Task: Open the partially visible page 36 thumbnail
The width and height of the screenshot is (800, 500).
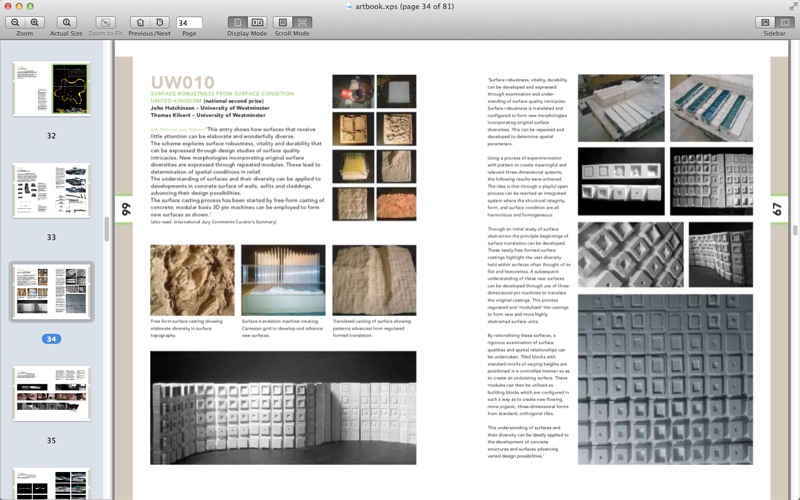Action: click(52, 484)
